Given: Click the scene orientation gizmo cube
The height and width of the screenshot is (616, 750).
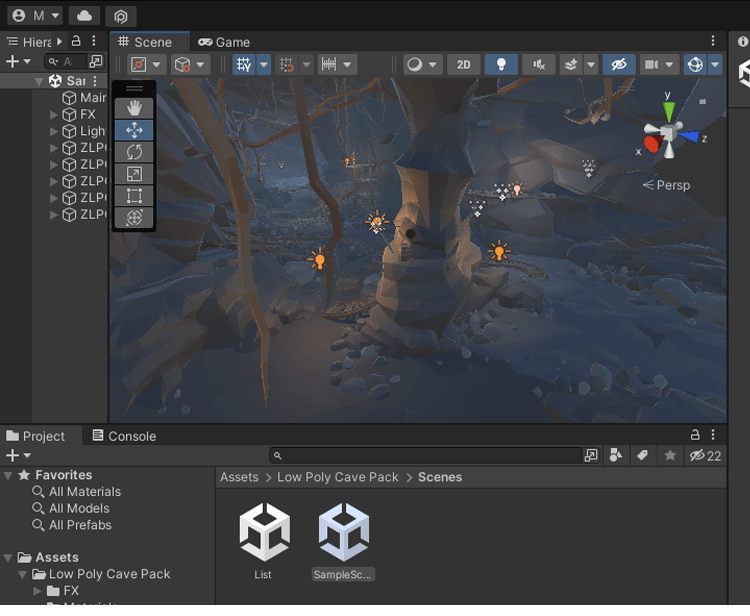Looking at the screenshot, I should [669, 133].
